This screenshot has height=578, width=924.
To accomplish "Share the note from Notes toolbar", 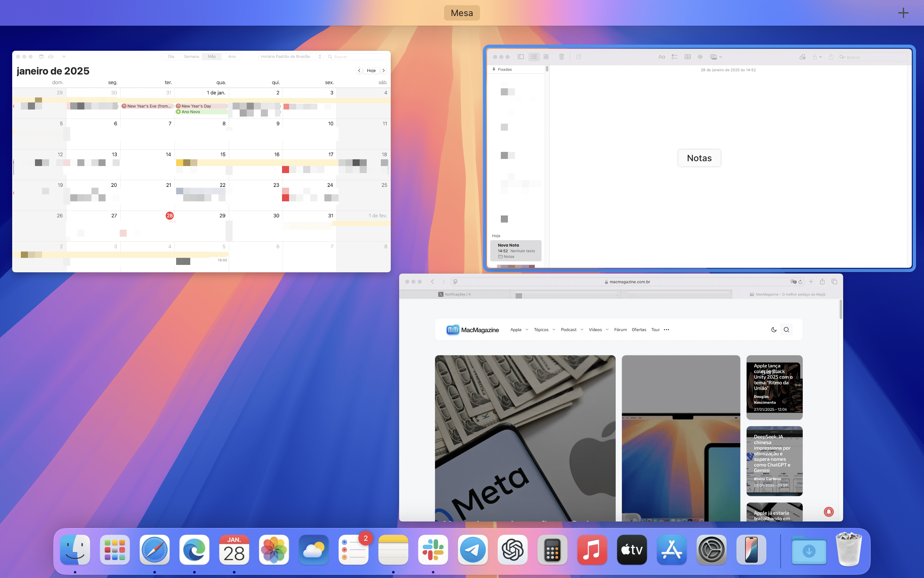I will 831,57.
